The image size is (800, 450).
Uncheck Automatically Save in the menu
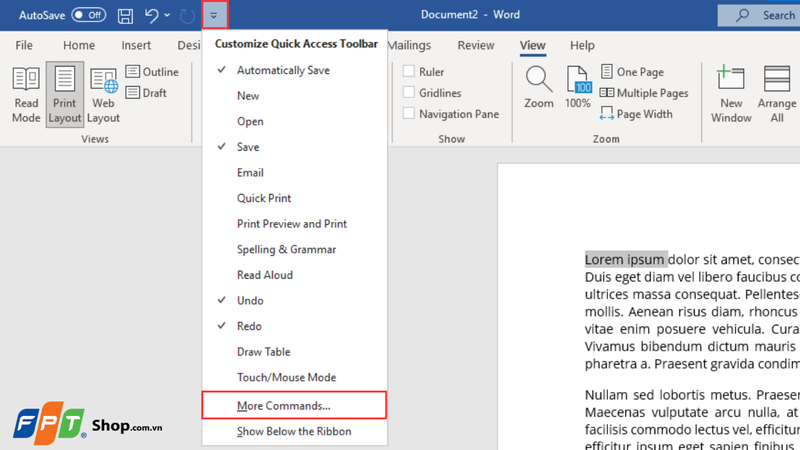294,70
